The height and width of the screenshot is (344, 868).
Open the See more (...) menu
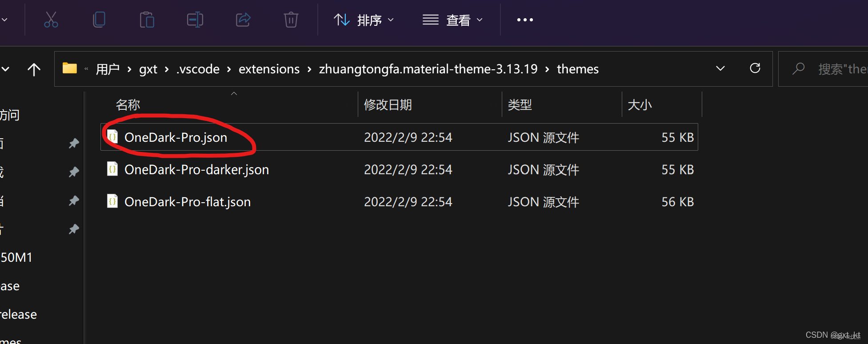[525, 20]
